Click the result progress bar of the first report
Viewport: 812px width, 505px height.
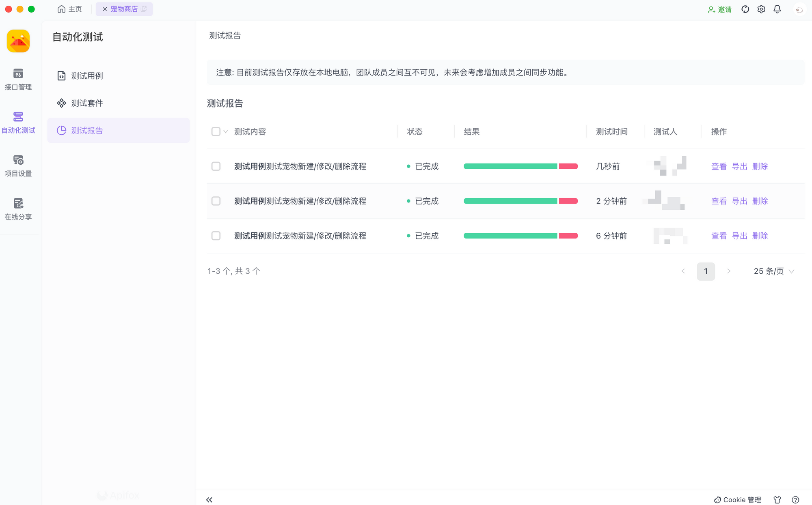click(521, 166)
